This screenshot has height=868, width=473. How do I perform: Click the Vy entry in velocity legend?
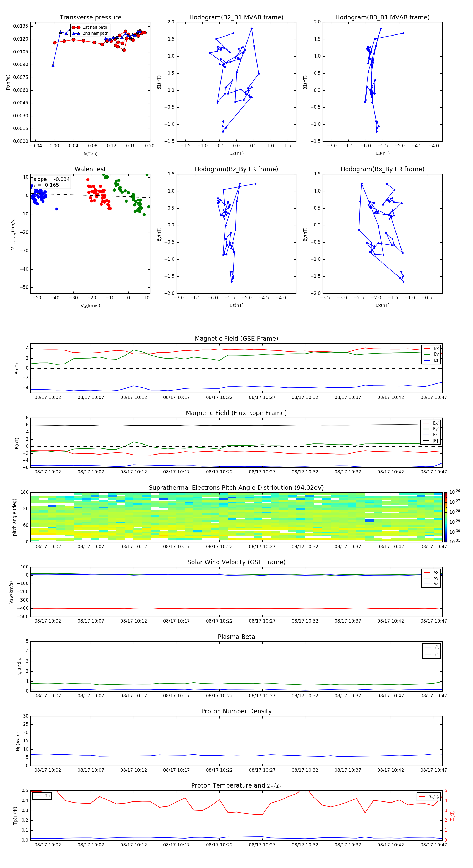point(431,578)
